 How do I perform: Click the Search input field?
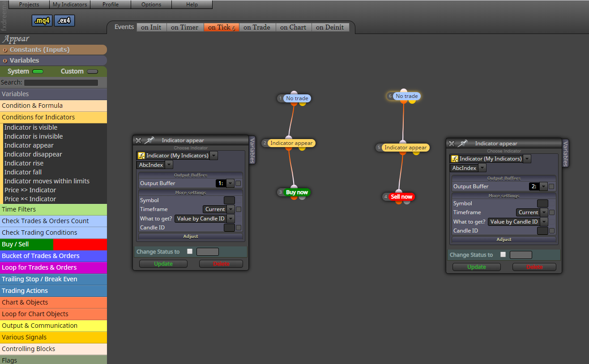(x=61, y=83)
